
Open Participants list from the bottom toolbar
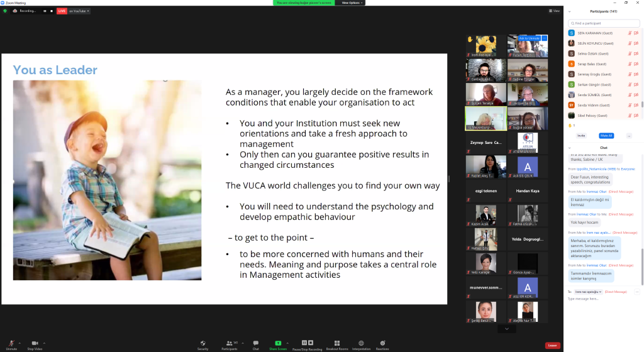coord(230,343)
